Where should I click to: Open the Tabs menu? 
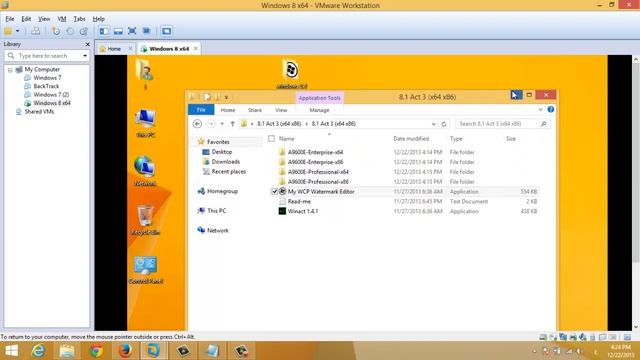point(79,19)
